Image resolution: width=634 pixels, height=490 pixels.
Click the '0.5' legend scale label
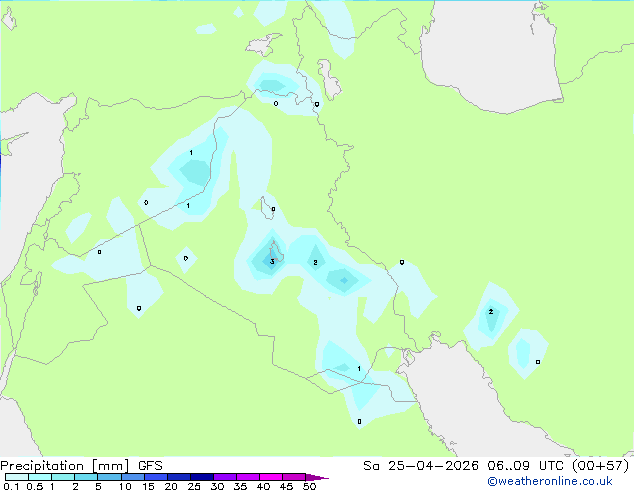34,486
